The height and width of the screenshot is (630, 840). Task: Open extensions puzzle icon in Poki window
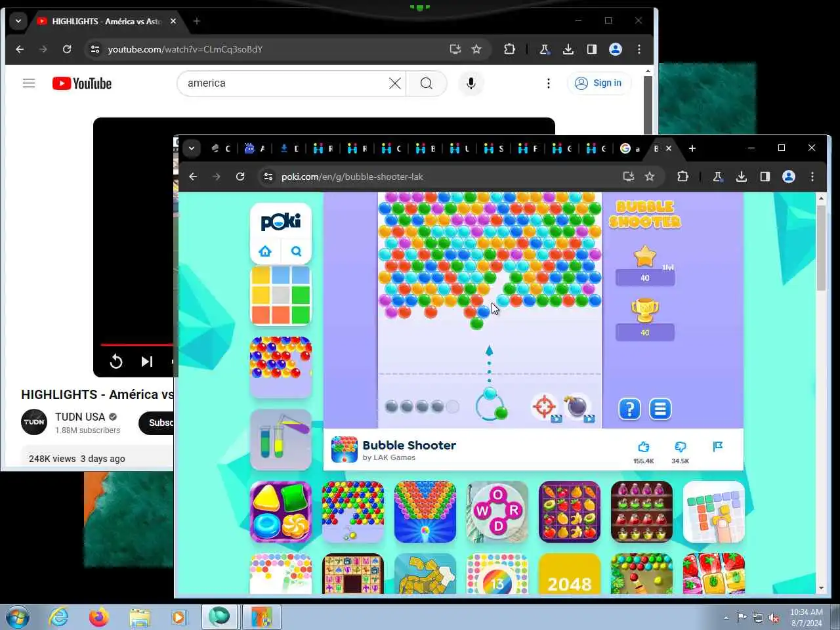(x=683, y=177)
